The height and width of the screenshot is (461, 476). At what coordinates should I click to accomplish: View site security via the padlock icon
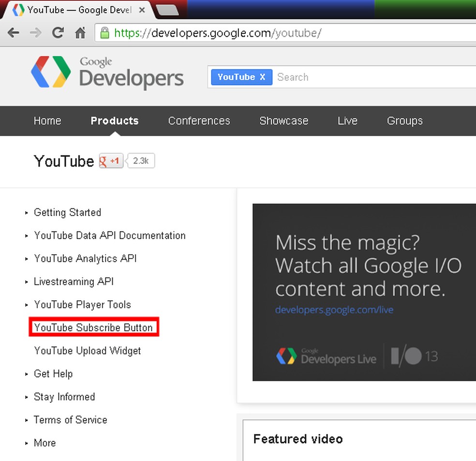tap(104, 32)
